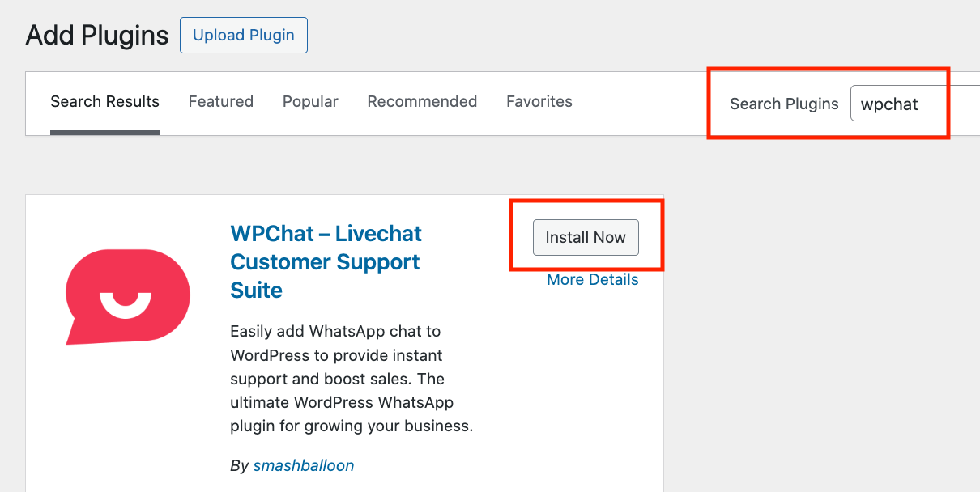Image resolution: width=980 pixels, height=492 pixels.
Task: Switch to the Search Results tab
Action: (104, 102)
